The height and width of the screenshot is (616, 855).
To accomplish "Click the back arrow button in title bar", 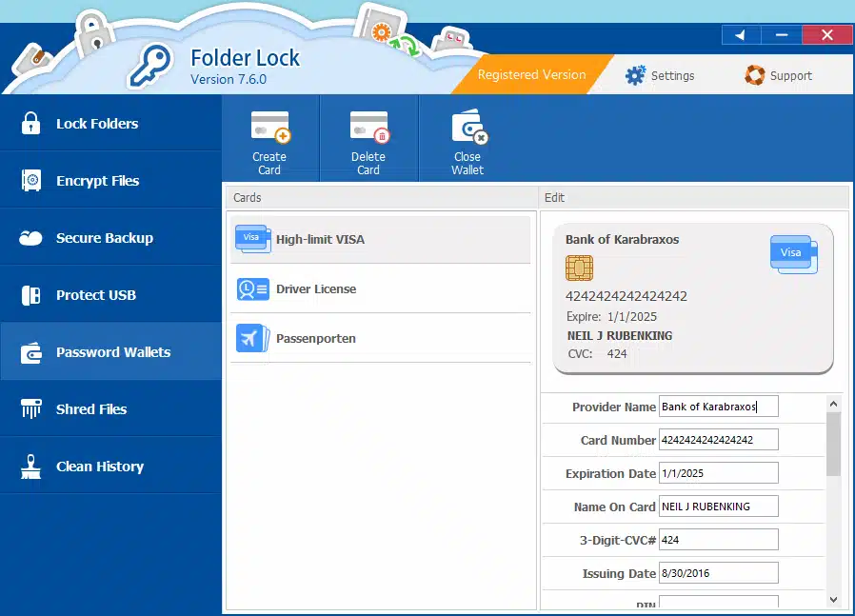I will point(740,35).
